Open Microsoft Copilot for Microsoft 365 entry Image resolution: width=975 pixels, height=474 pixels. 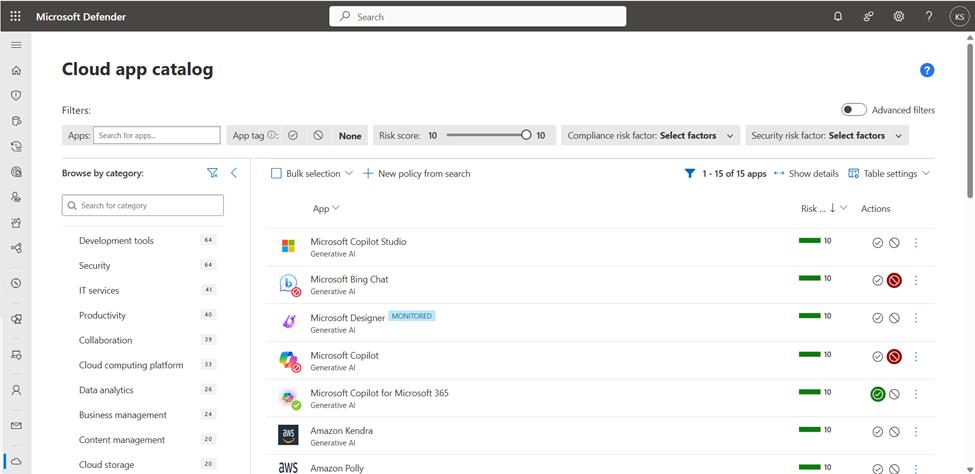pyautogui.click(x=379, y=393)
